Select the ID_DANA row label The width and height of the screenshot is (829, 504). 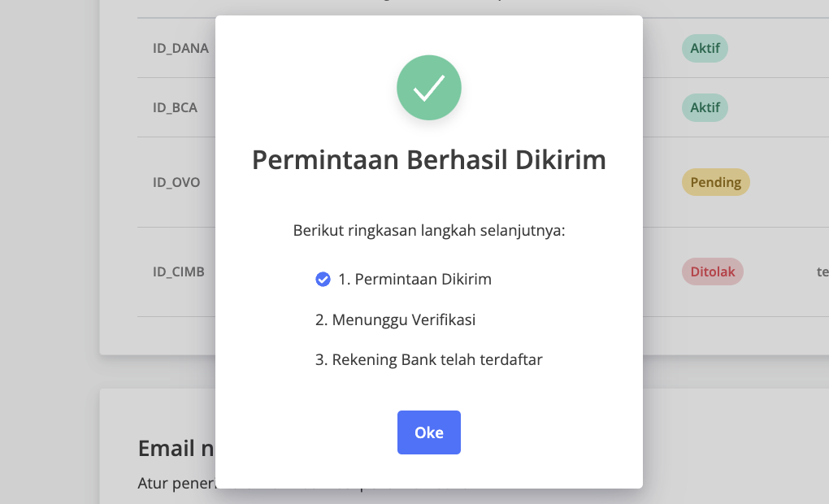180,48
